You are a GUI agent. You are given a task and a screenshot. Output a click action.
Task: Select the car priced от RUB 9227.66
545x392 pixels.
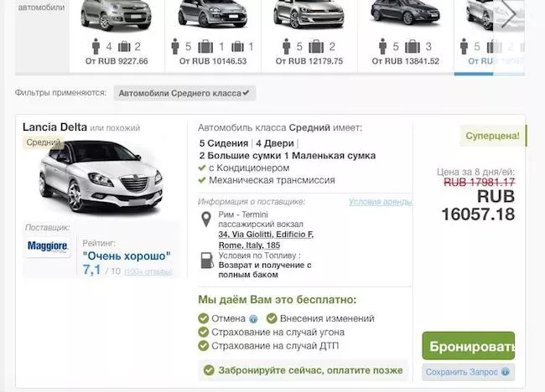click(117, 34)
